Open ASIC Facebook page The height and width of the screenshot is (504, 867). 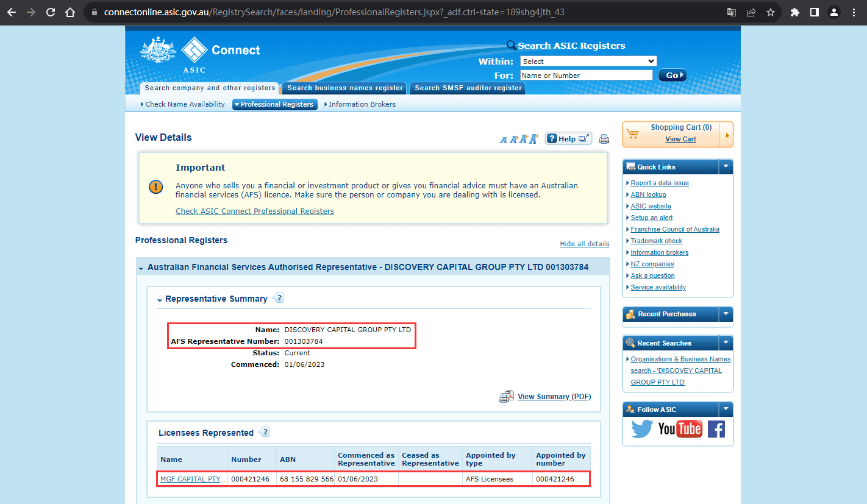pos(716,429)
